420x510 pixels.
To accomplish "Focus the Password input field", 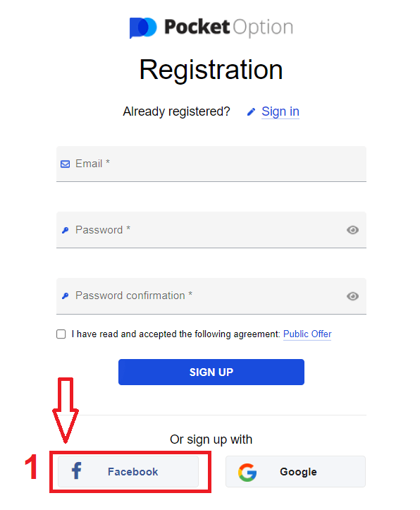I will 211,230.
